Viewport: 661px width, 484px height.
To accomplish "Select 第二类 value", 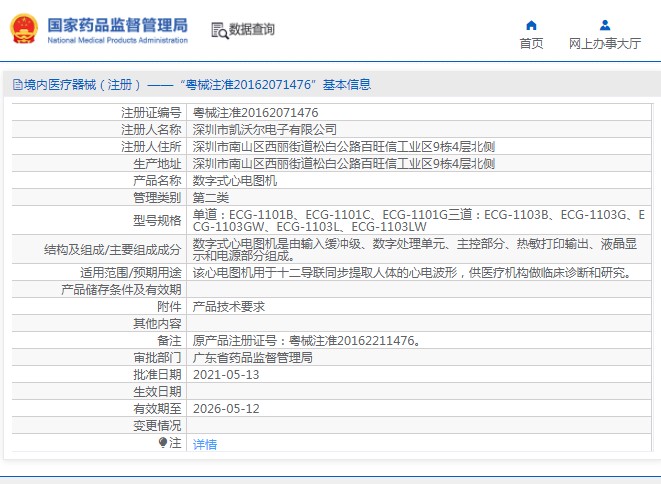I will pos(211,197).
